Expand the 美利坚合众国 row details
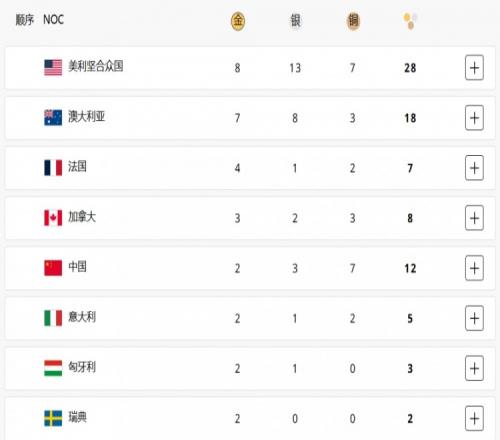This screenshot has width=500, height=440. tap(474, 68)
